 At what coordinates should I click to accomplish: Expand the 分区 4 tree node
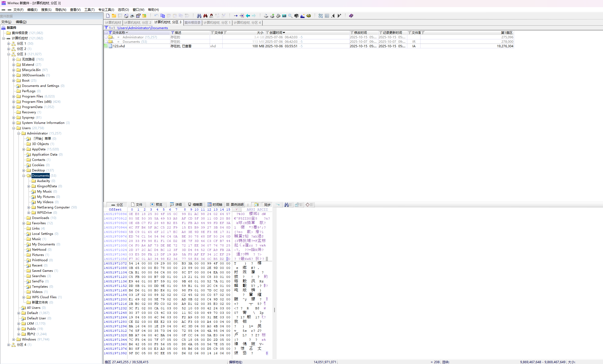9,345
